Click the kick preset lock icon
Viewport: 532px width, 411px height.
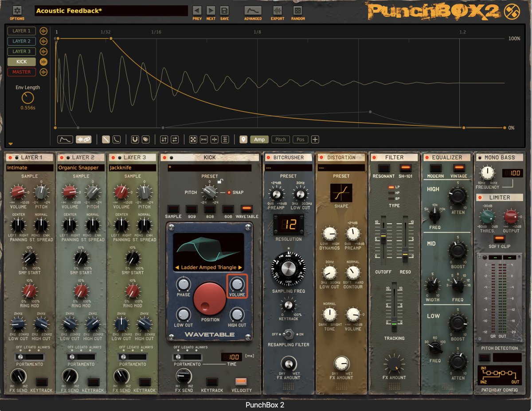tap(220, 182)
